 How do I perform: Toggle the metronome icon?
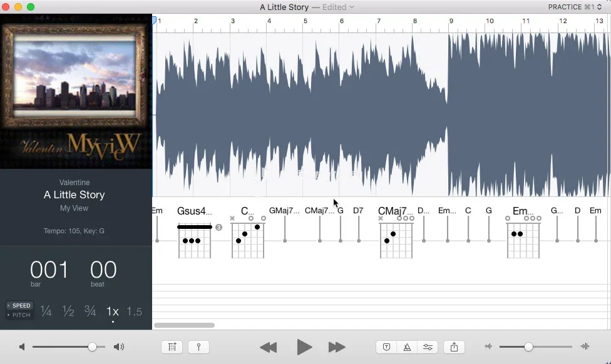407,347
